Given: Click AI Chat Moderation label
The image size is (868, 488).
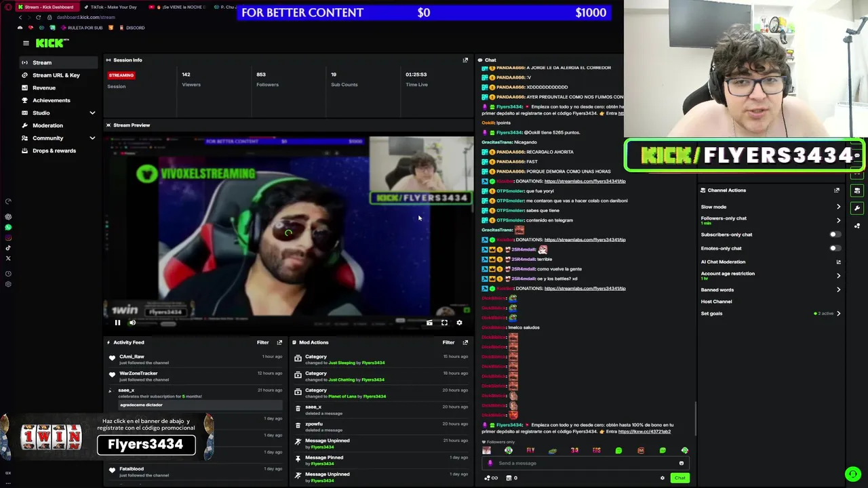Looking at the screenshot, I should (723, 262).
